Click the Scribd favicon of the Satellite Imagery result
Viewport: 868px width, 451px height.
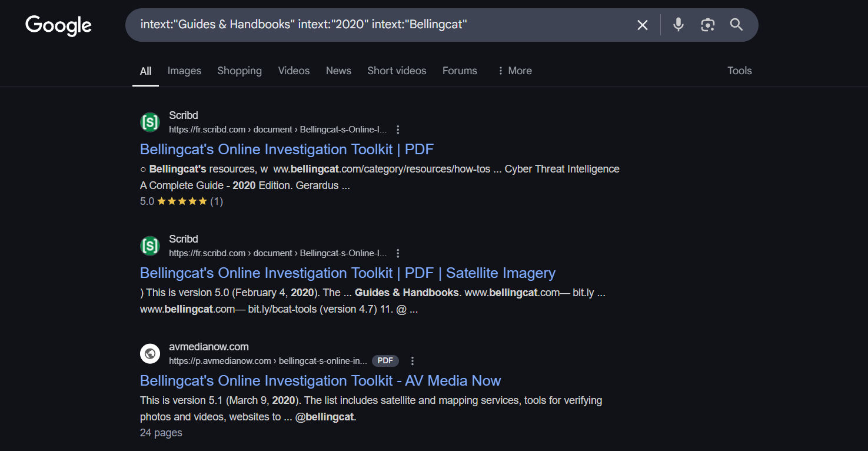(150, 246)
